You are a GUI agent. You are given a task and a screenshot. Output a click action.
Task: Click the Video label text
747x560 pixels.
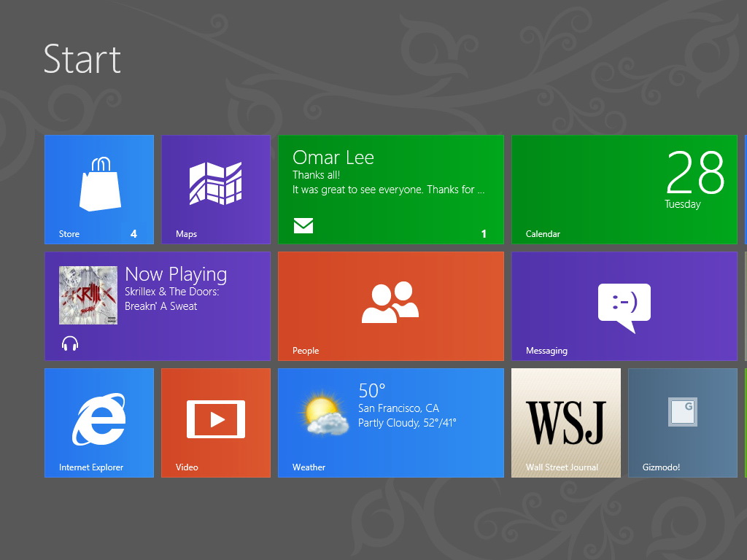[x=187, y=467]
